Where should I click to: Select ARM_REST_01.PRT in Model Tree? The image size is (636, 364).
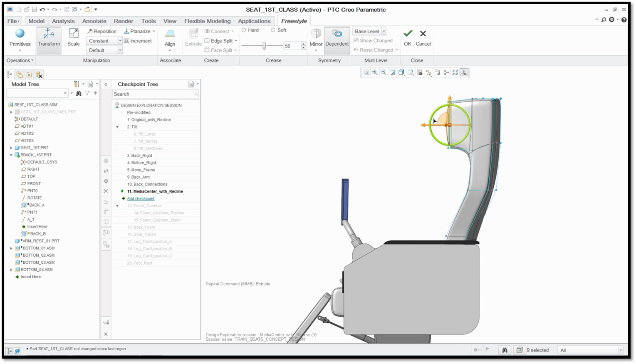click(41, 241)
